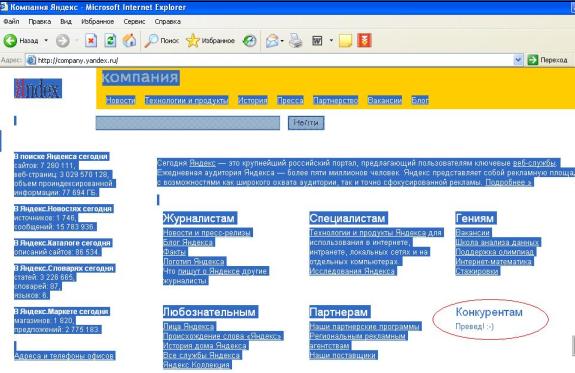Open the Mail icon dropdown arrow
The width and height of the screenshot is (575, 373).
pyautogui.click(x=282, y=40)
